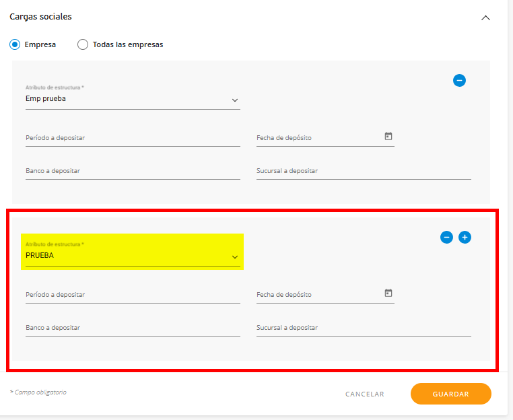Add a new block with plus icon
The width and height of the screenshot is (513, 420).
(465, 237)
